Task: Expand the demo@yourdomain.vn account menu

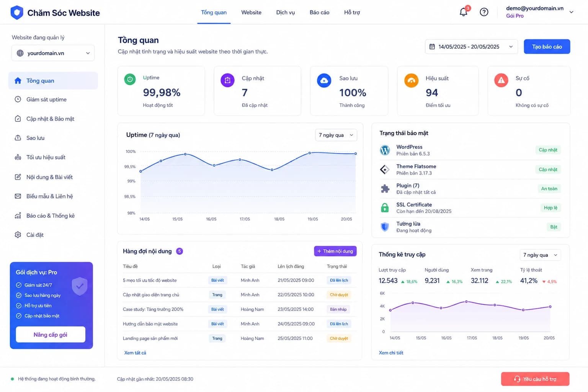Action: click(539, 12)
